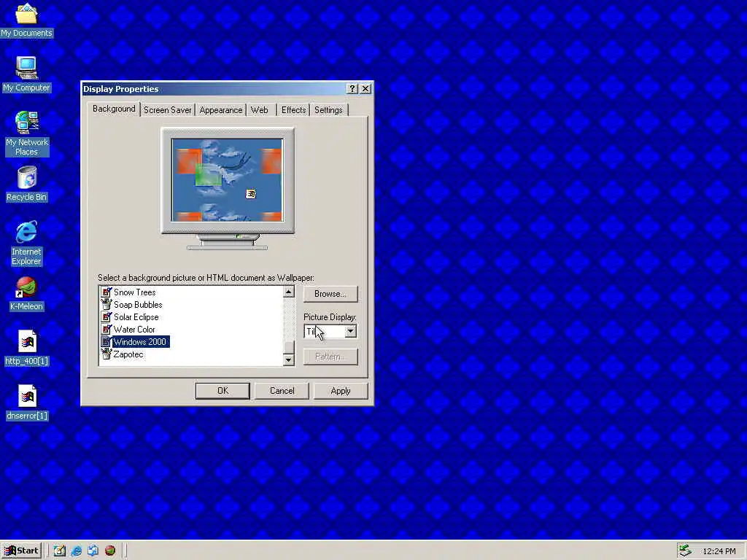
Task: Select Water Color wallpaper
Action: [134, 329]
